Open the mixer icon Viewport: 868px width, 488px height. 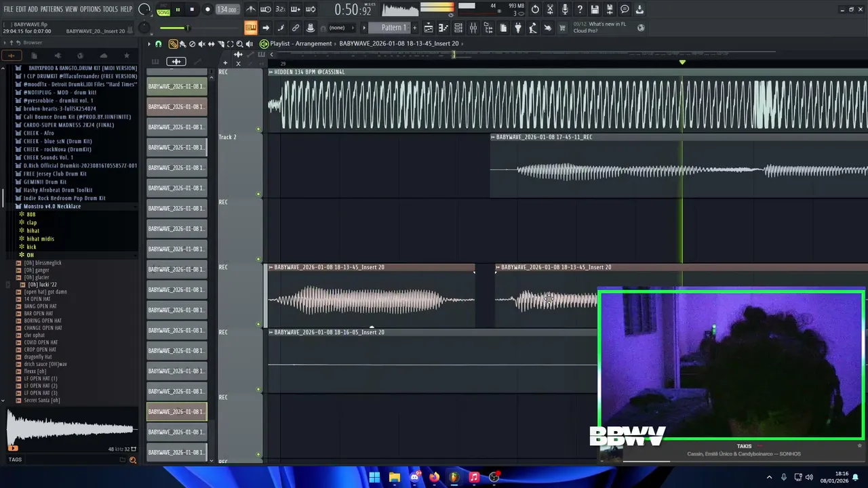[x=473, y=28]
